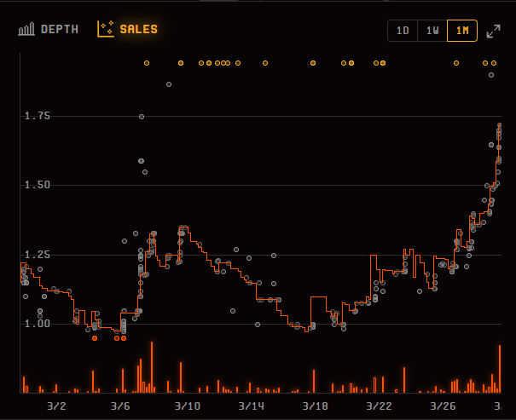Click the depth bar chart icon
This screenshot has width=516, height=420.
click(26, 29)
